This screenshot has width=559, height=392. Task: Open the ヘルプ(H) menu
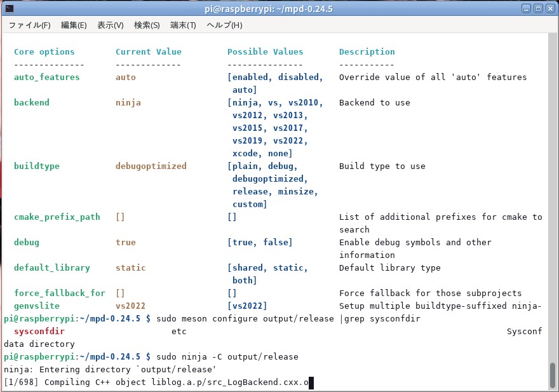click(224, 25)
